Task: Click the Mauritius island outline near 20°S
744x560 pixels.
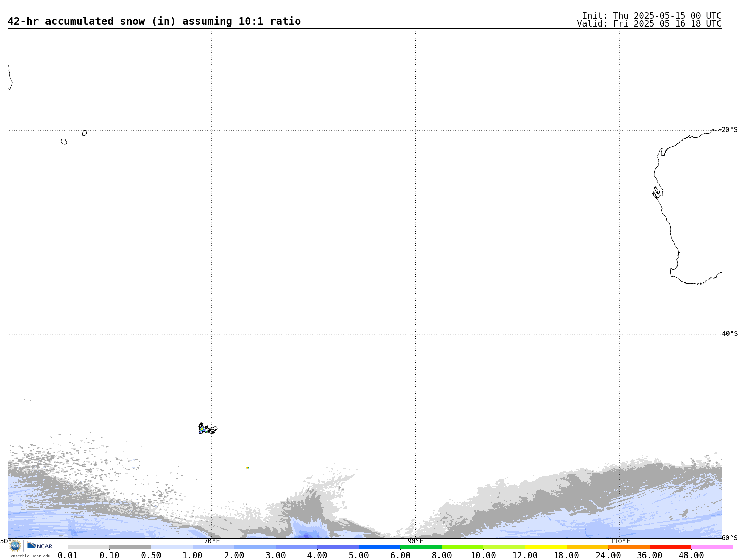Action: click(x=84, y=133)
